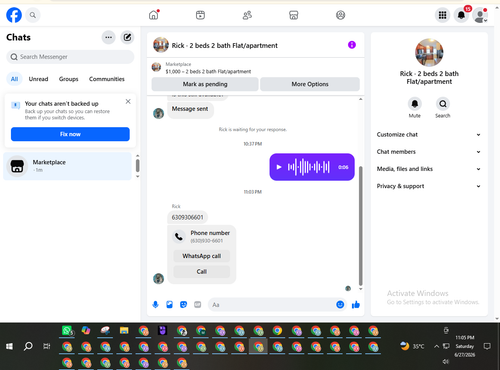
Task: Open Windows taskbar search
Action: tap(28, 347)
